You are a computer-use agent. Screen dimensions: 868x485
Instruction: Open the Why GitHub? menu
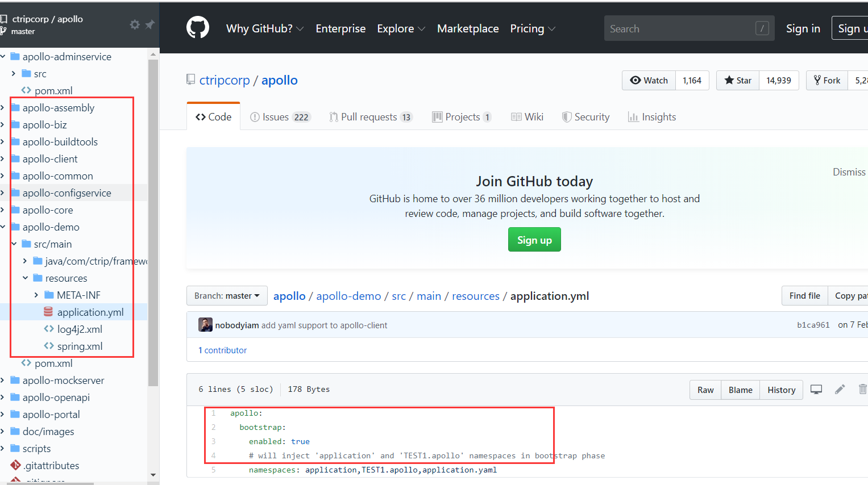tap(265, 28)
